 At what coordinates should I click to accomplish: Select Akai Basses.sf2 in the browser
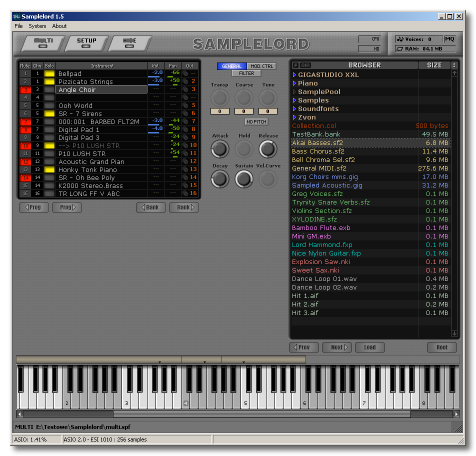point(371,143)
